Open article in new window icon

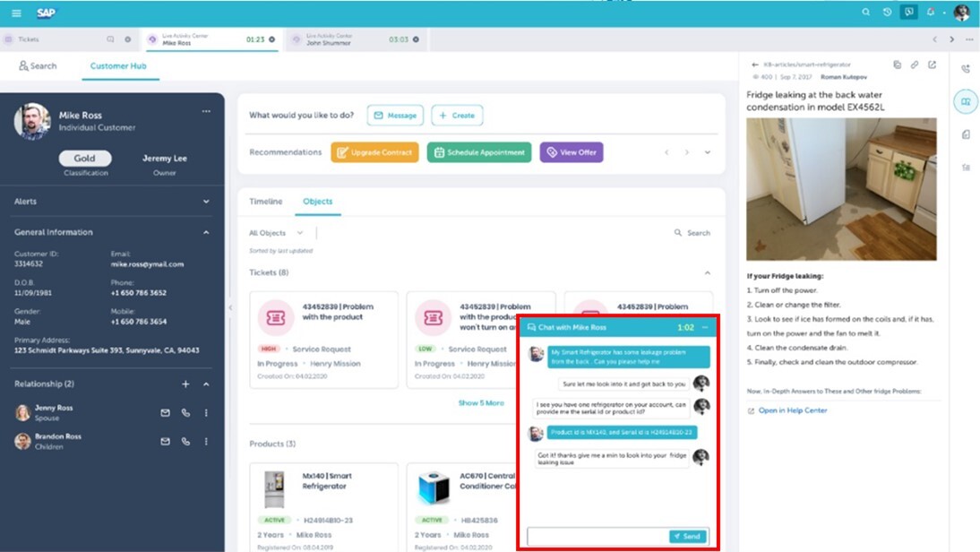click(932, 65)
